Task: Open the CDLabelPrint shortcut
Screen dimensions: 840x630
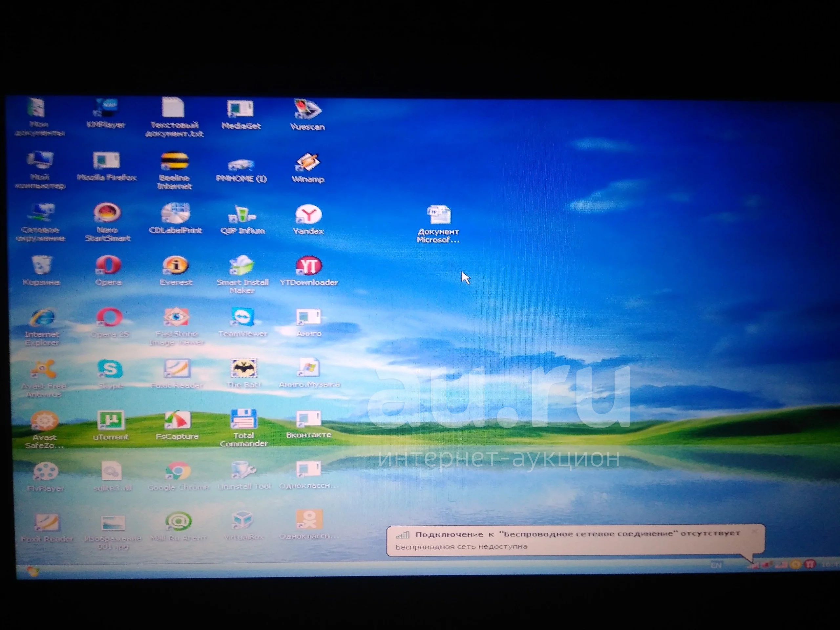Action: [x=176, y=218]
